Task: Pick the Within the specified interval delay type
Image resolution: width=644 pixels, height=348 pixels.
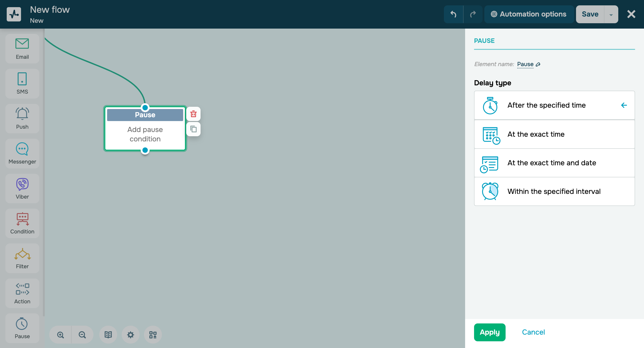Action: click(x=554, y=191)
